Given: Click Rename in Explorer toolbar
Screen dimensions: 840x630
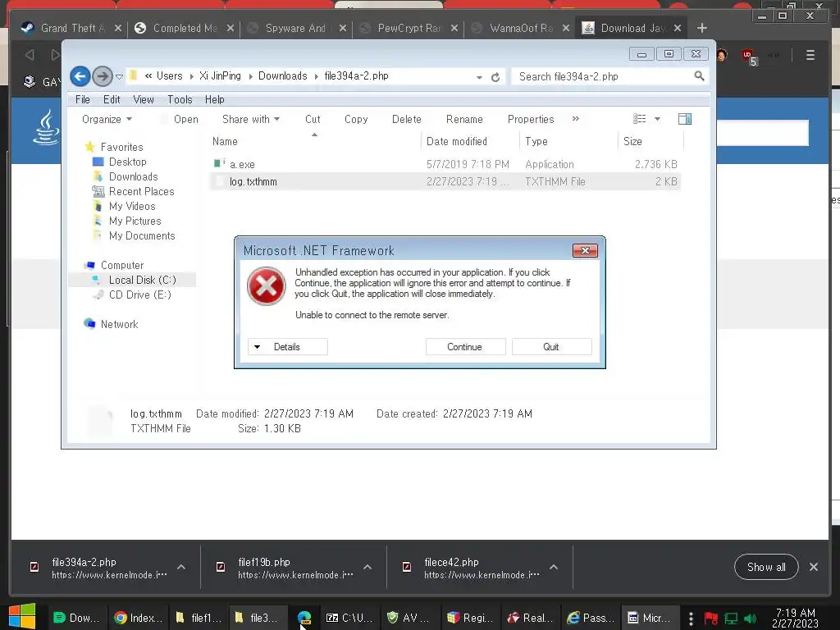Looking at the screenshot, I should click(464, 120).
